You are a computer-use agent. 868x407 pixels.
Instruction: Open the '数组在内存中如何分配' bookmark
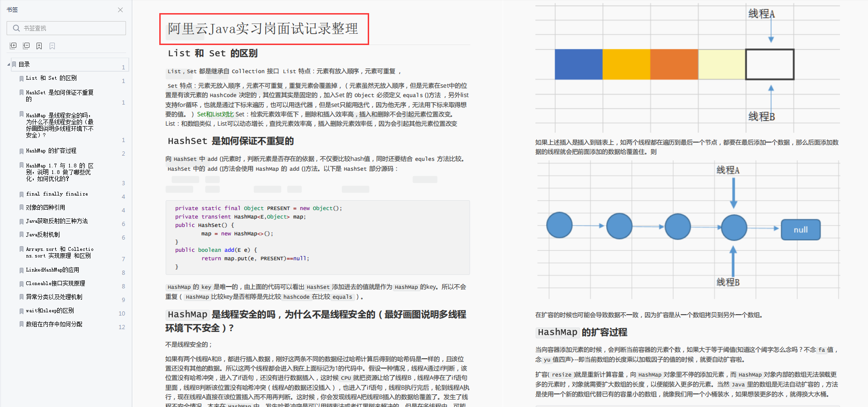[x=54, y=324]
